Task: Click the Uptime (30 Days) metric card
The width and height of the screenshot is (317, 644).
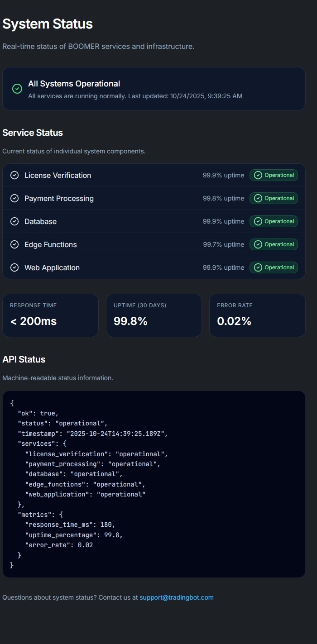Action: [x=154, y=315]
